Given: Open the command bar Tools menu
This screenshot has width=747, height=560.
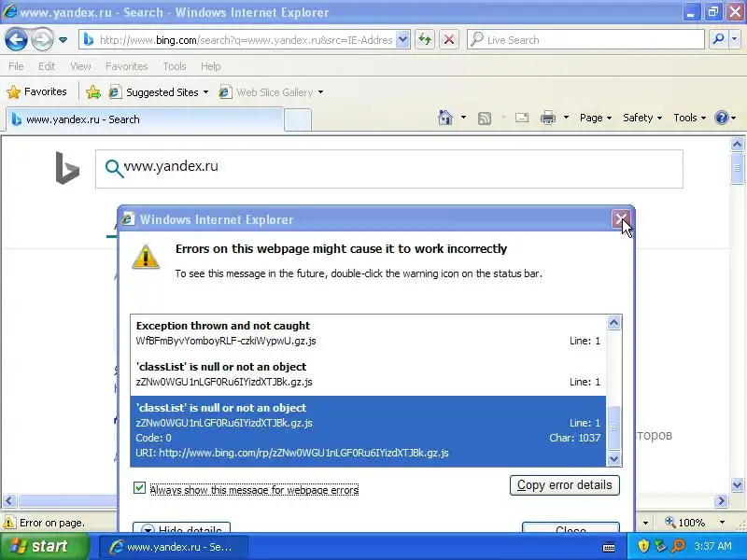Looking at the screenshot, I should (x=689, y=118).
